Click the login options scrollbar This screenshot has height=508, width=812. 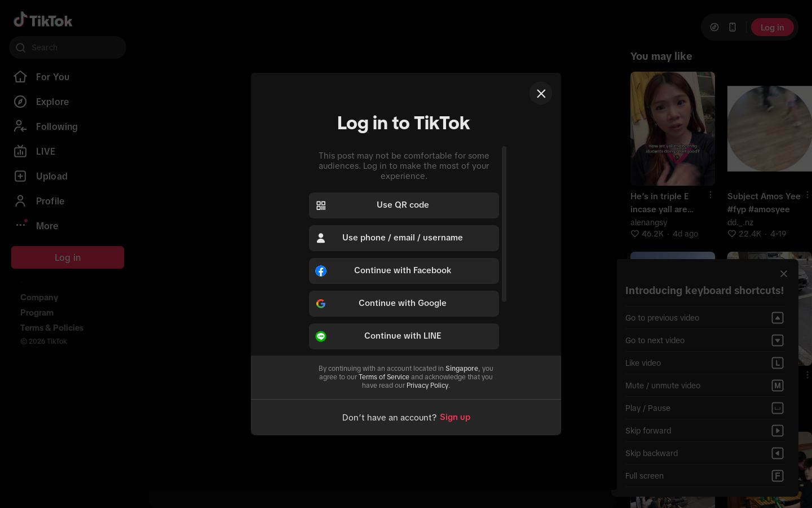click(x=504, y=224)
